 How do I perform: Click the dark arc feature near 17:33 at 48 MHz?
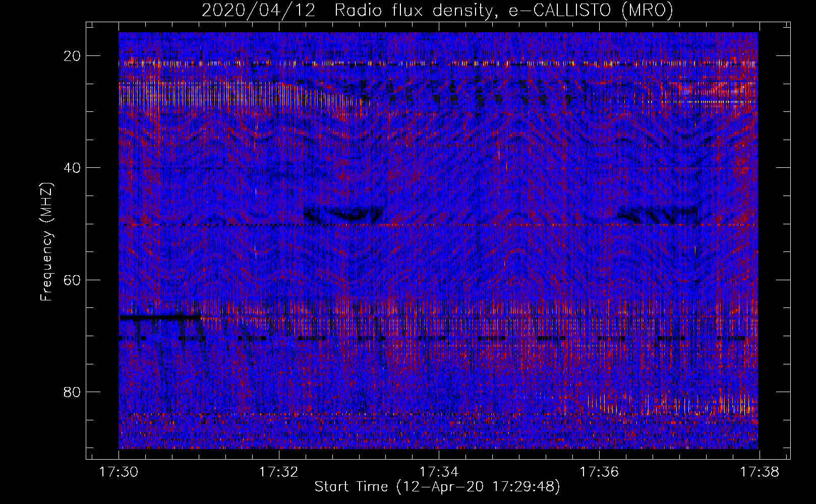343,214
